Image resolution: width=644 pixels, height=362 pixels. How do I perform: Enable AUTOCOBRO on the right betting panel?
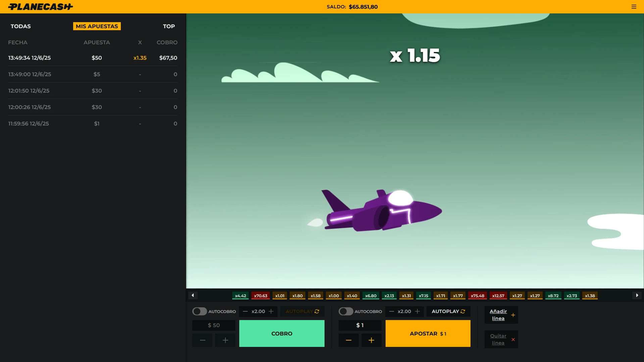tap(345, 311)
